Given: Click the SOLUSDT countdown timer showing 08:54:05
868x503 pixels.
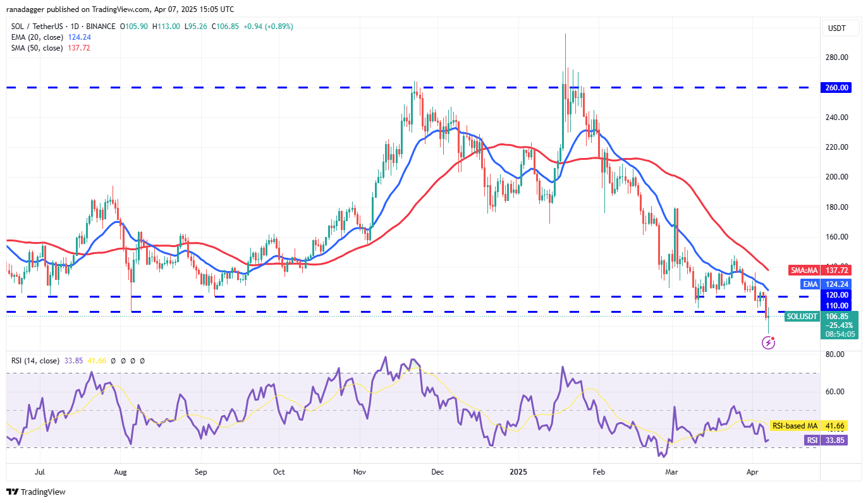Looking at the screenshot, I should click(x=840, y=334).
